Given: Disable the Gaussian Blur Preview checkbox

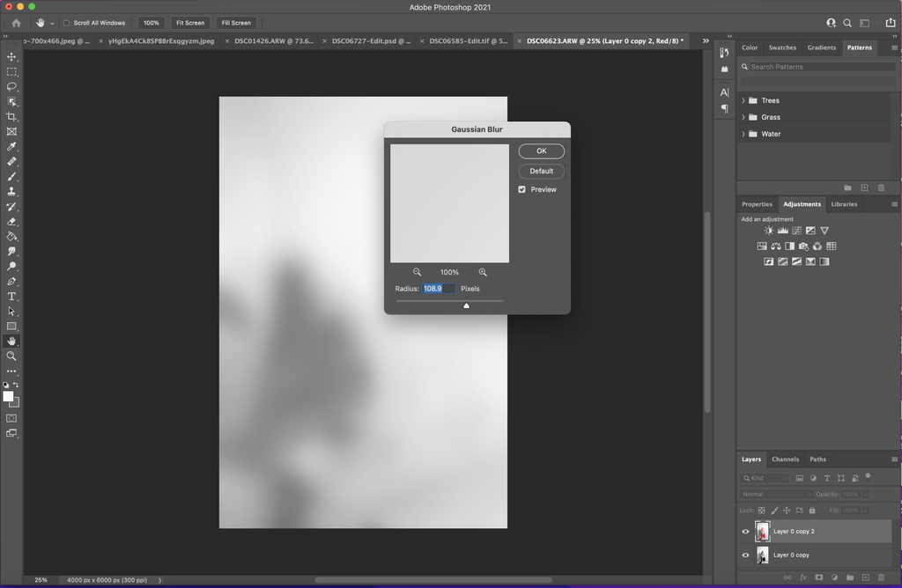Looking at the screenshot, I should click(521, 188).
